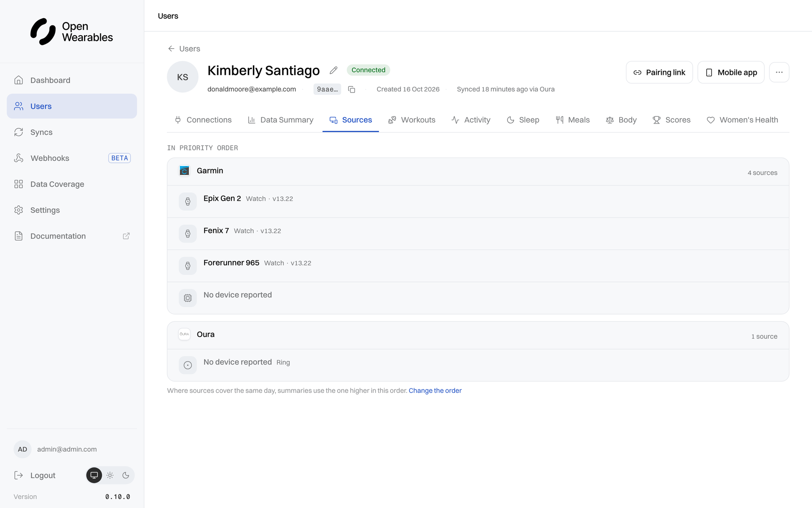This screenshot has height=508, width=812.
Task: Click the KS avatar circle
Action: click(183, 77)
